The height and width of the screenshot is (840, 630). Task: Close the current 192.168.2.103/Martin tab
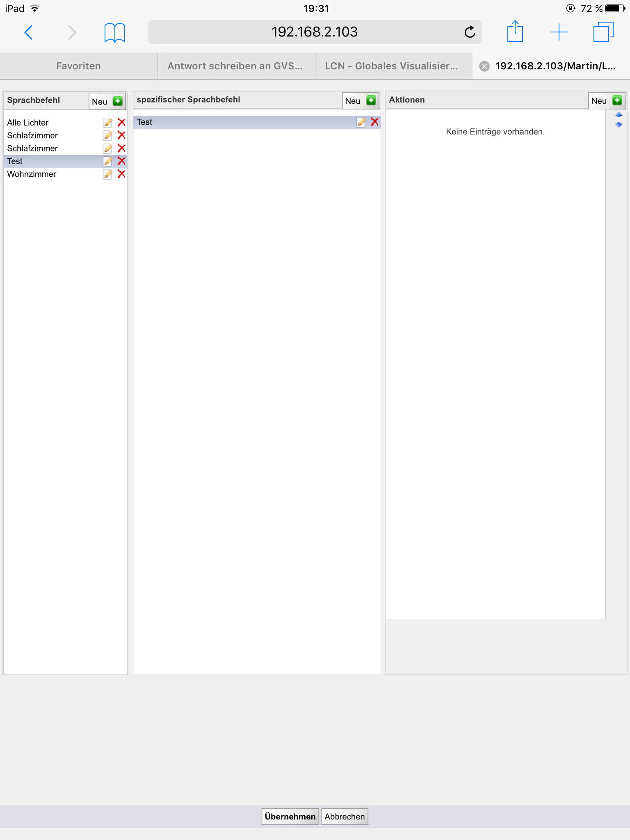tap(484, 66)
